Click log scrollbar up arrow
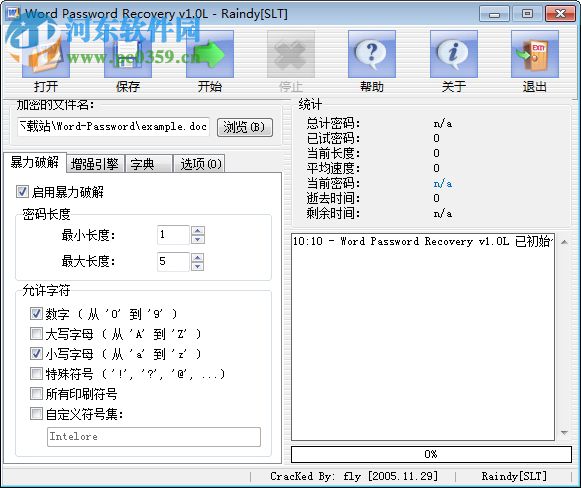Screen dimensions: 581x488 click(564, 242)
